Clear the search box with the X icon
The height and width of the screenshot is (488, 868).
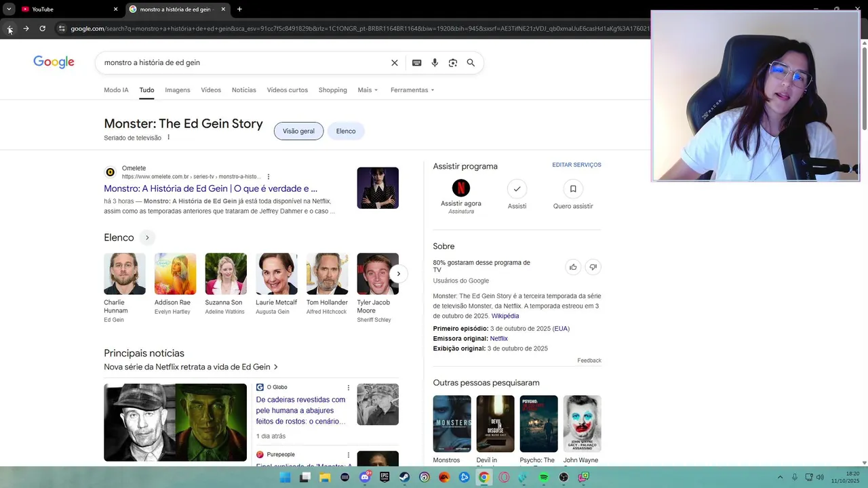(x=395, y=62)
